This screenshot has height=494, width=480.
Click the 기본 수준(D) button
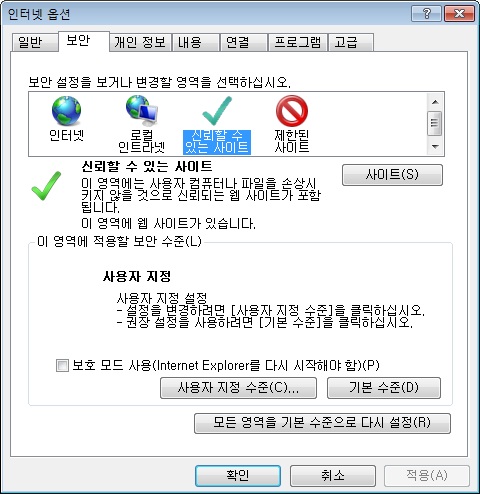pos(384,388)
